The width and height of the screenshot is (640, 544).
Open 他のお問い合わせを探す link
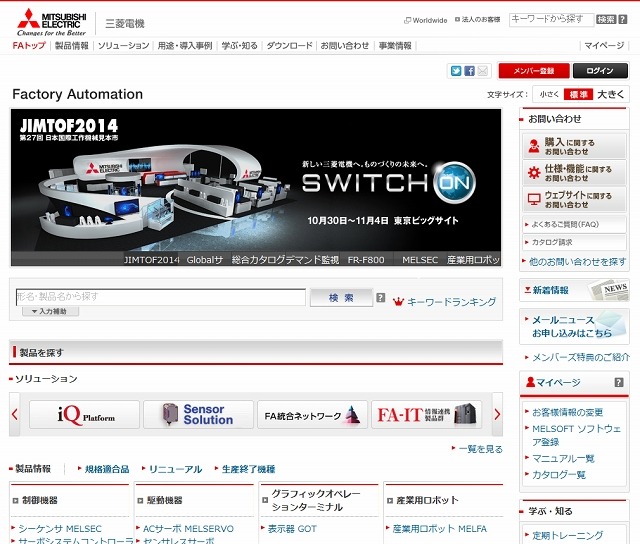578,262
